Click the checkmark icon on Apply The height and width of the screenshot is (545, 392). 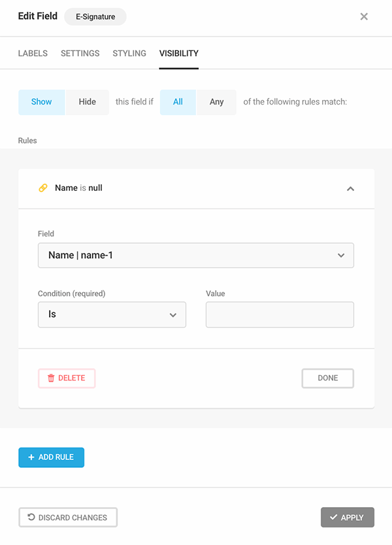pyautogui.click(x=334, y=517)
